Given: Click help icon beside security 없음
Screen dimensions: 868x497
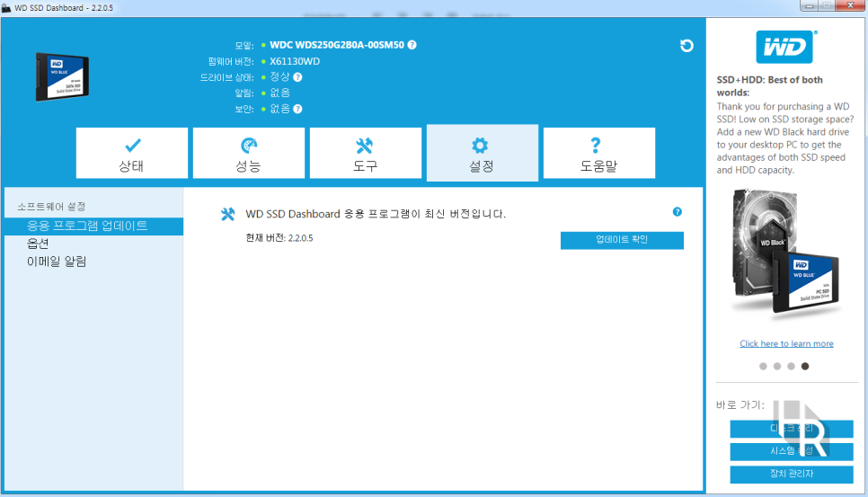Looking at the screenshot, I should coord(297,109).
